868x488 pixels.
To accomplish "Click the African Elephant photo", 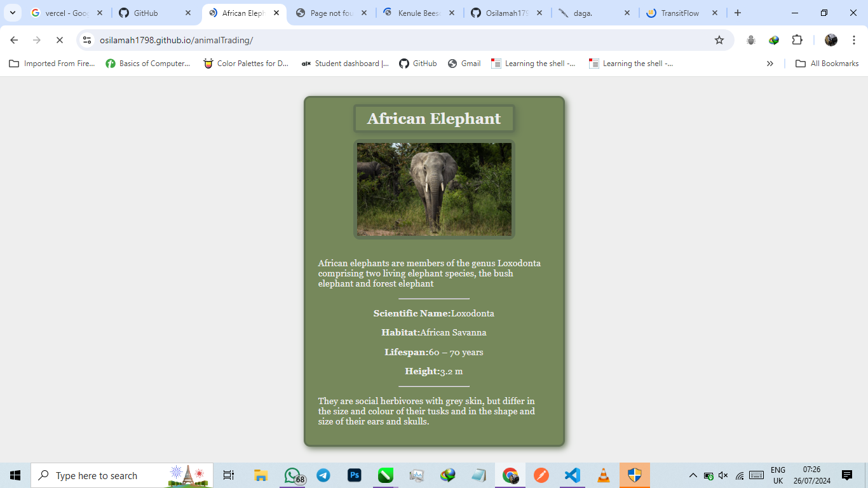I will [434, 189].
